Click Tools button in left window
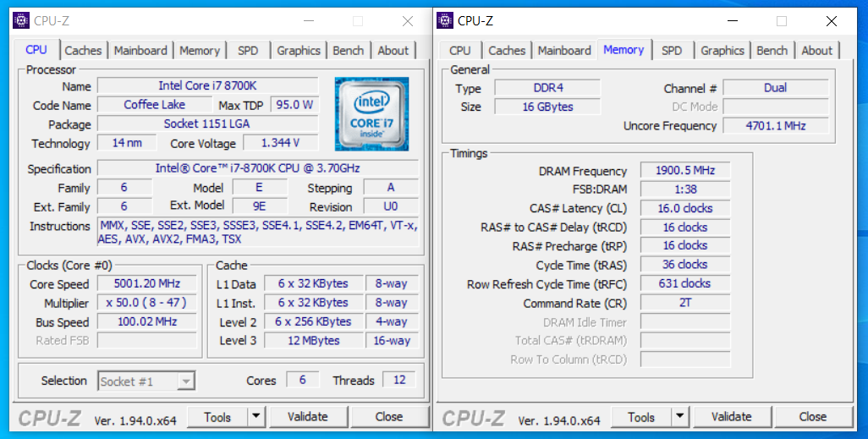Screen dimensions: 868x439 [217, 417]
